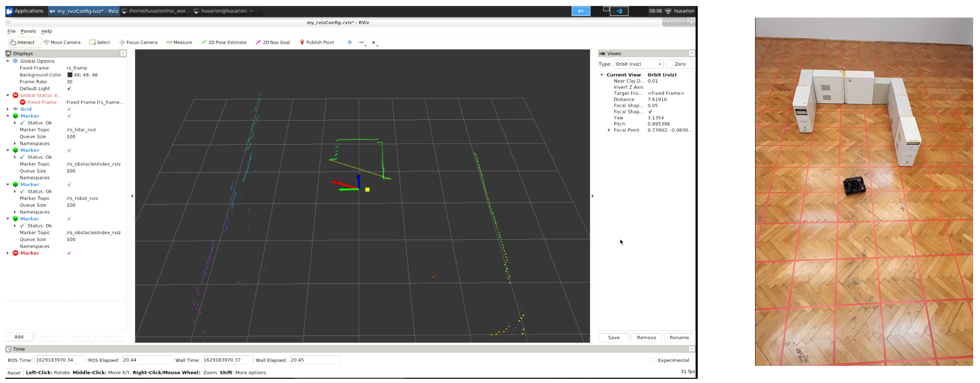Open the VS Code icon in taskbar

coord(619,11)
